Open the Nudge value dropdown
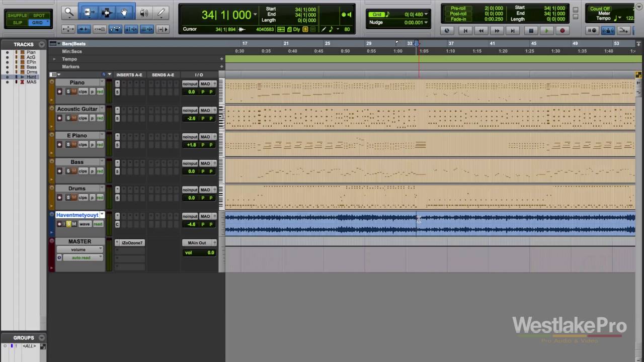 click(x=427, y=23)
